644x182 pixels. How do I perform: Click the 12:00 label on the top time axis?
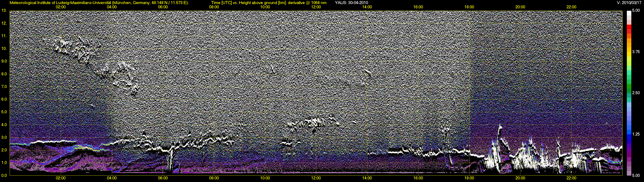tap(316, 7)
